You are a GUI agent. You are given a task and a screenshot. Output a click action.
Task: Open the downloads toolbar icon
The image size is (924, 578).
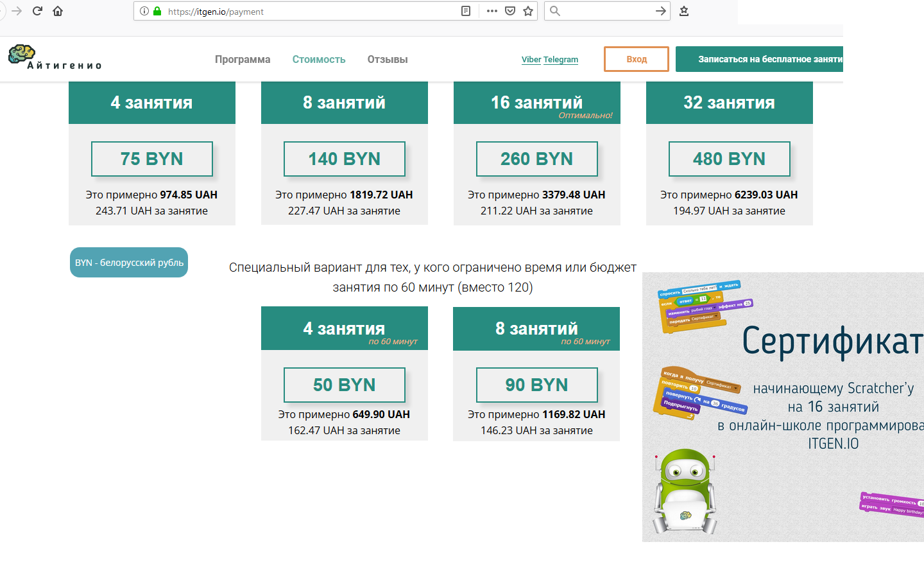point(684,11)
